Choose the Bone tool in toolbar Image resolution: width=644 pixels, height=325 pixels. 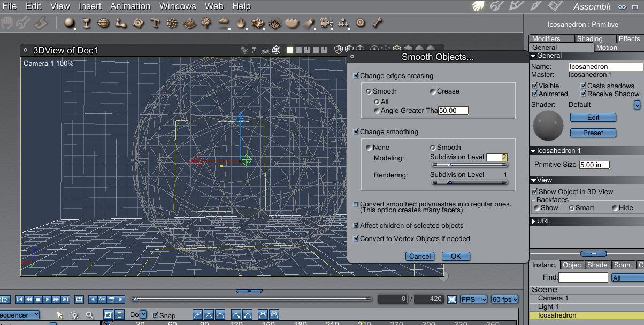(x=378, y=23)
